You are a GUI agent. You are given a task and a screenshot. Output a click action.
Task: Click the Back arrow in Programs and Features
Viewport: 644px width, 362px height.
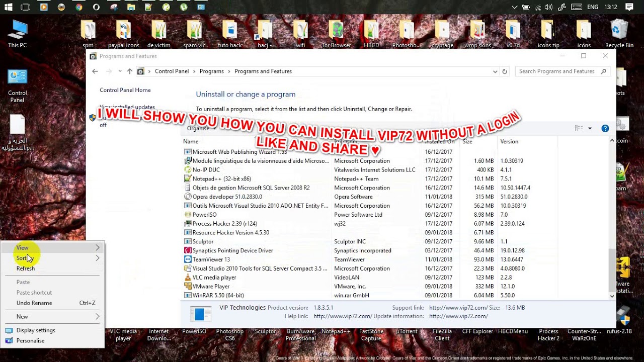pyautogui.click(x=95, y=71)
